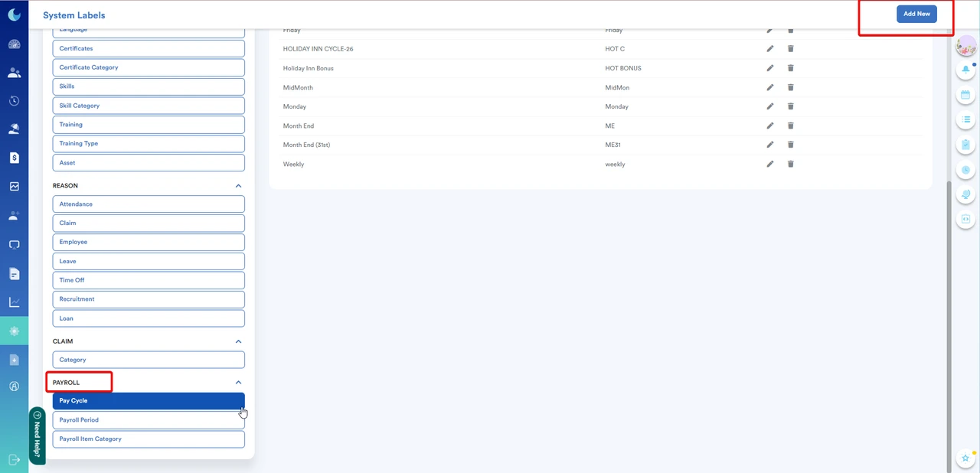Open the clock quick-access icon
This screenshot has width=980, height=473.
[x=965, y=169]
